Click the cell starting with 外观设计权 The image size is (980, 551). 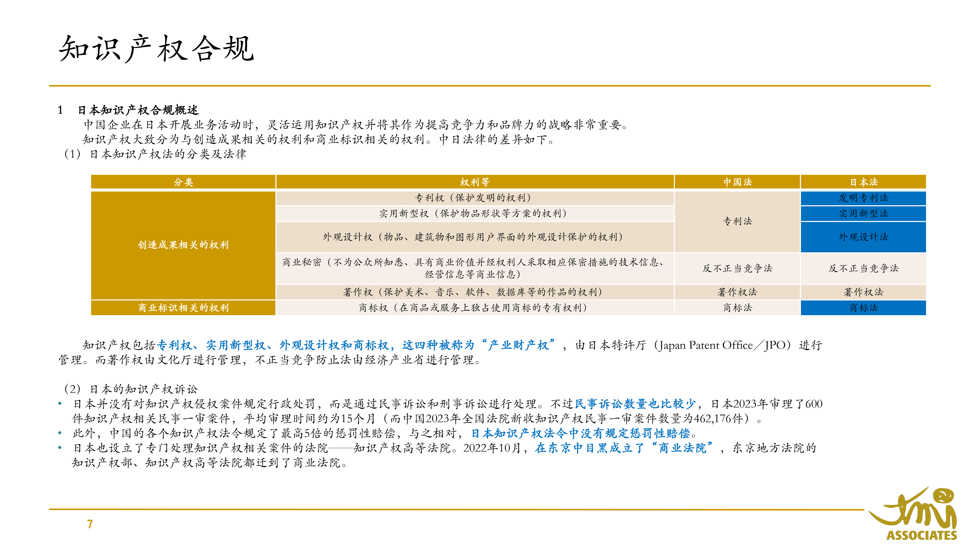click(x=475, y=237)
